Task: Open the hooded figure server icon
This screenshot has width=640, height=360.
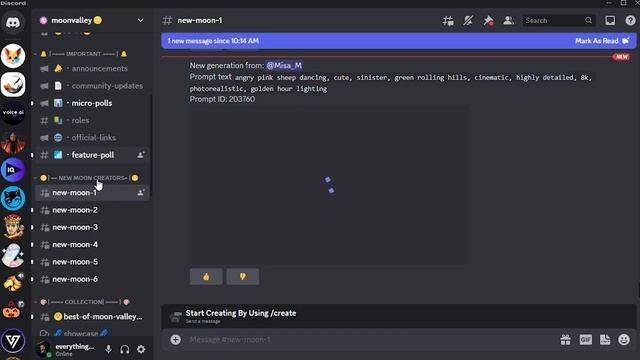Action: point(13,141)
